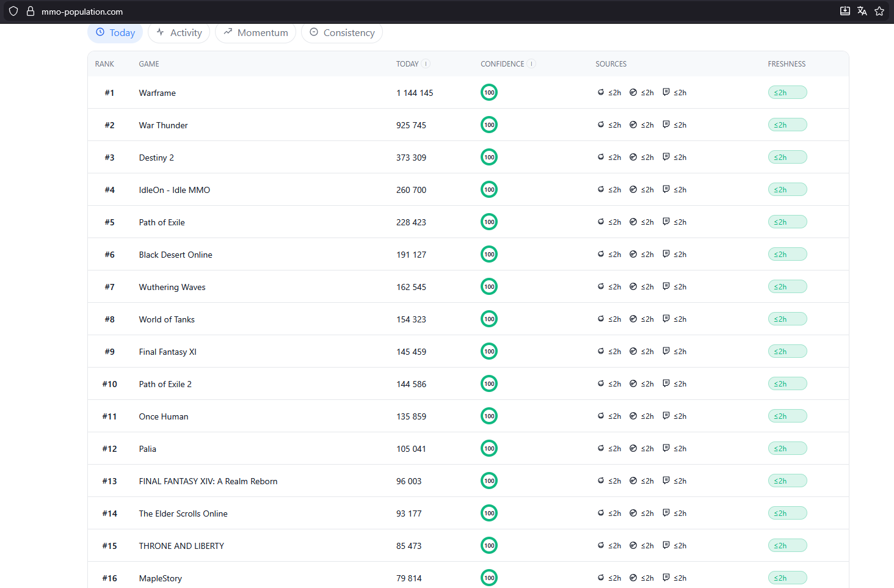Viewport: 894px width, 588px height.
Task: Click War Thunder's today count 925 745
Action: click(411, 125)
